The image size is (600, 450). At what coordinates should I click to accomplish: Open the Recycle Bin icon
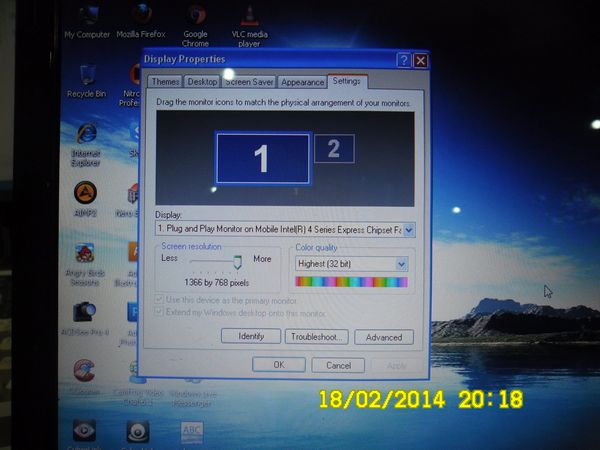[86, 82]
